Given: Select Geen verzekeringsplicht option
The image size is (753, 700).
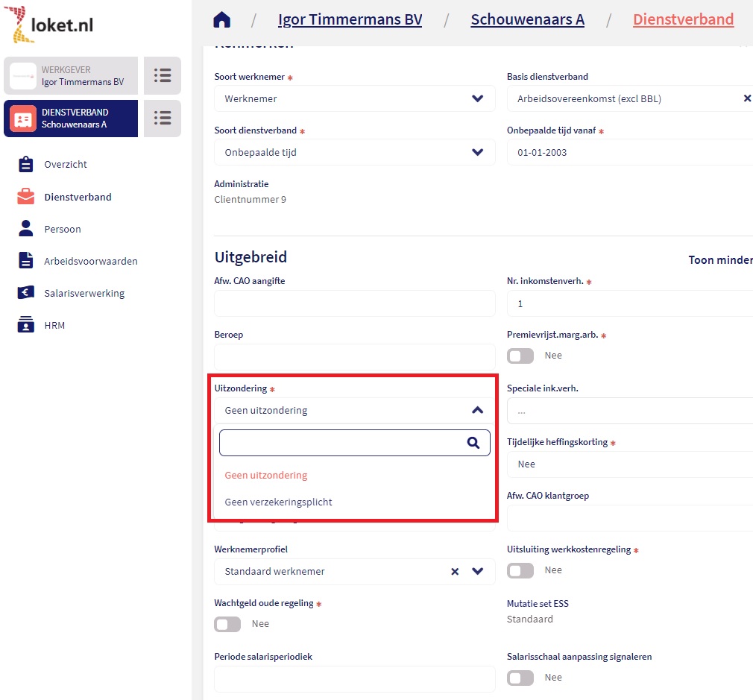Looking at the screenshot, I should click(x=278, y=502).
